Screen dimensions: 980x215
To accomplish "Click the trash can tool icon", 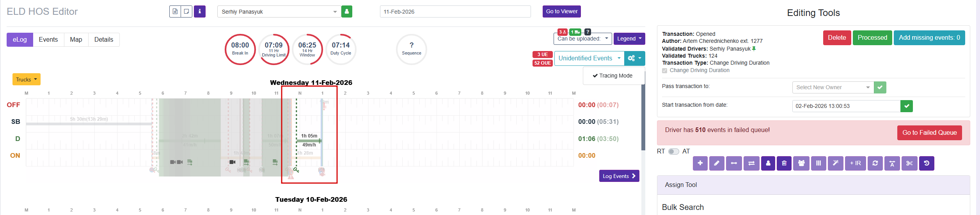I will 784,163.
